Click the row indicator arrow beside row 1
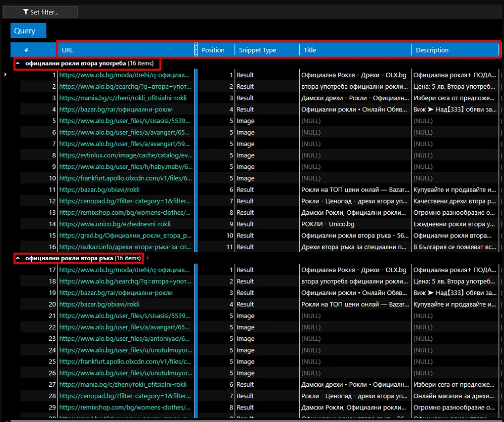Screen dimensions: 504x422 (x=5, y=75)
